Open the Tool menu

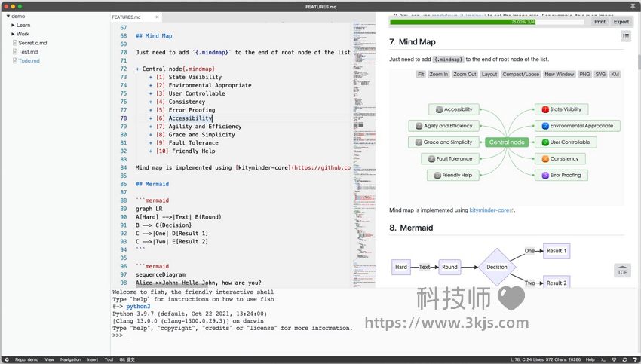tap(109, 360)
